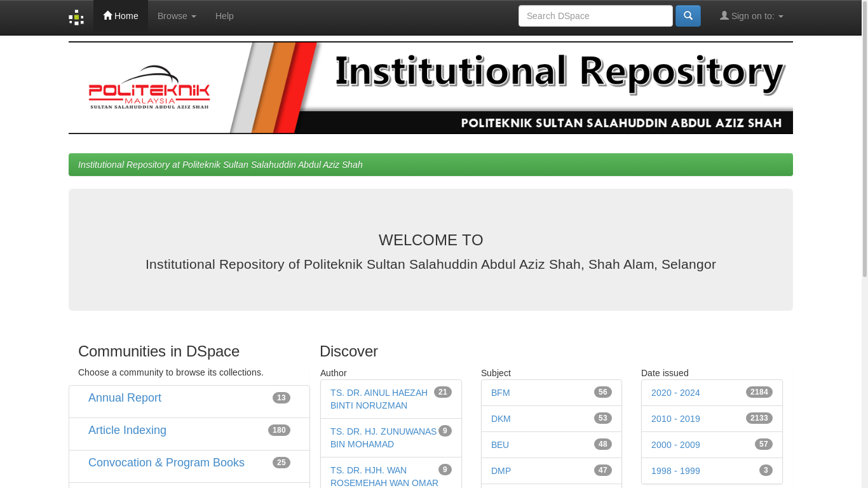Click the 21 badge beside Ainul Haezah
This screenshot has width=868, height=488.
(x=443, y=392)
